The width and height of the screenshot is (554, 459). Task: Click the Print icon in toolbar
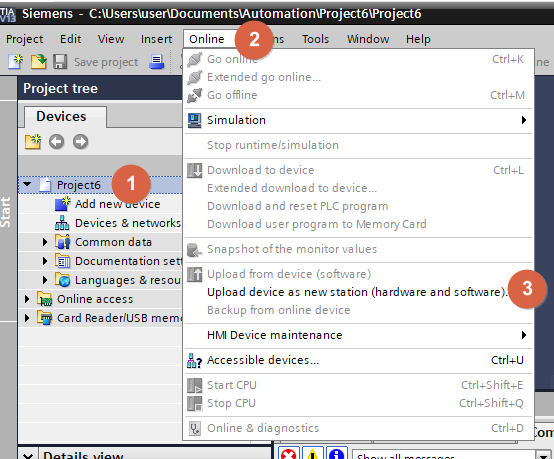[x=157, y=62]
